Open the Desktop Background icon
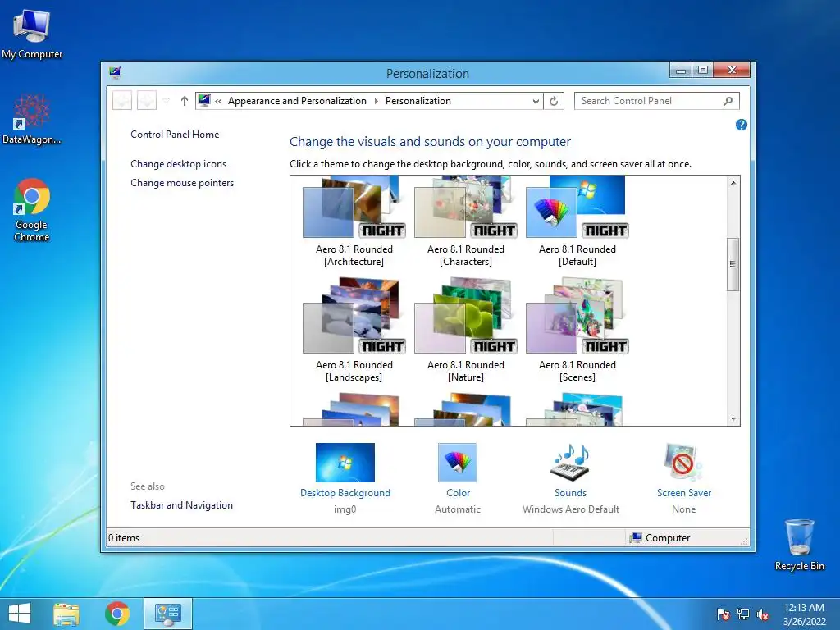This screenshot has width=840, height=630. coord(345,463)
